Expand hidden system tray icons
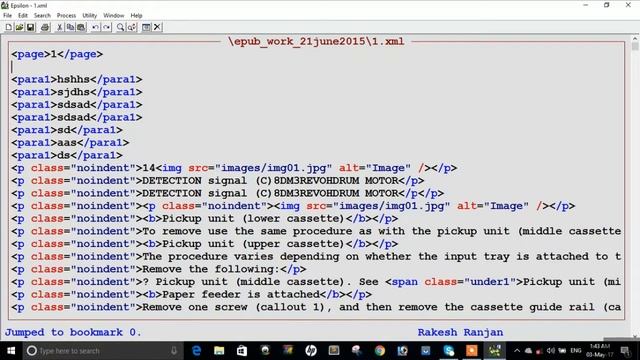Screen dimensions: 640x360 517,351
